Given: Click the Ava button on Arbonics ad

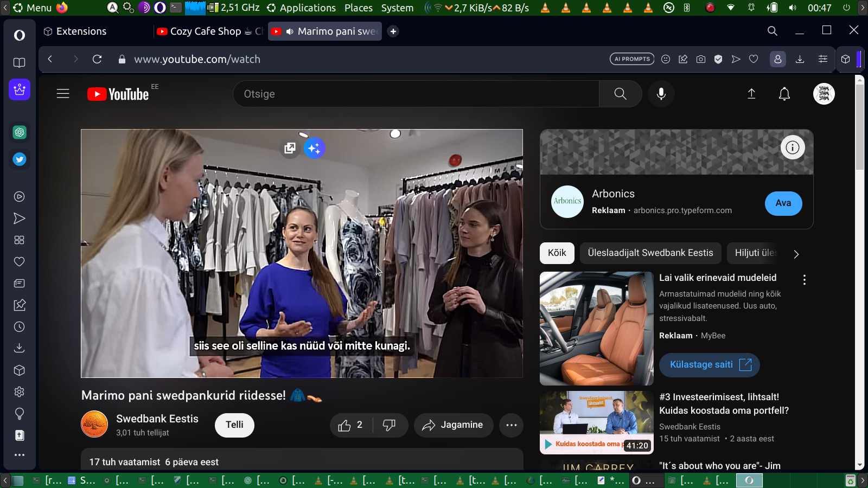Looking at the screenshot, I should point(783,203).
